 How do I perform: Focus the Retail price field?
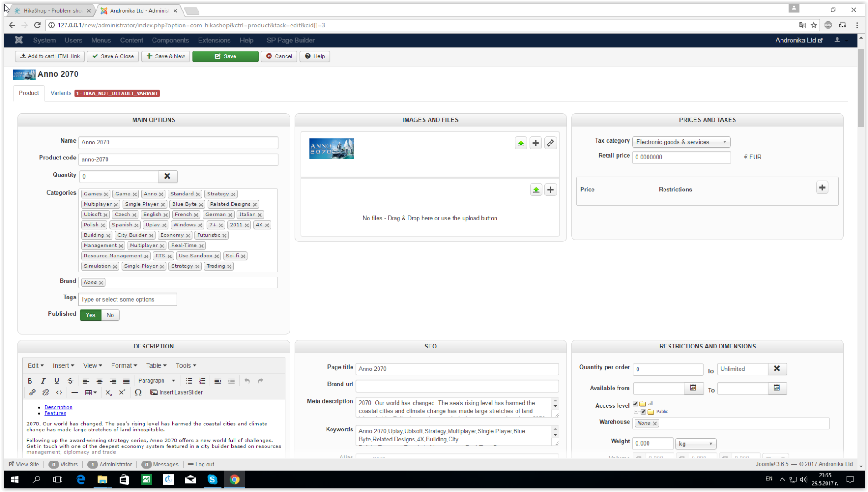tap(681, 157)
